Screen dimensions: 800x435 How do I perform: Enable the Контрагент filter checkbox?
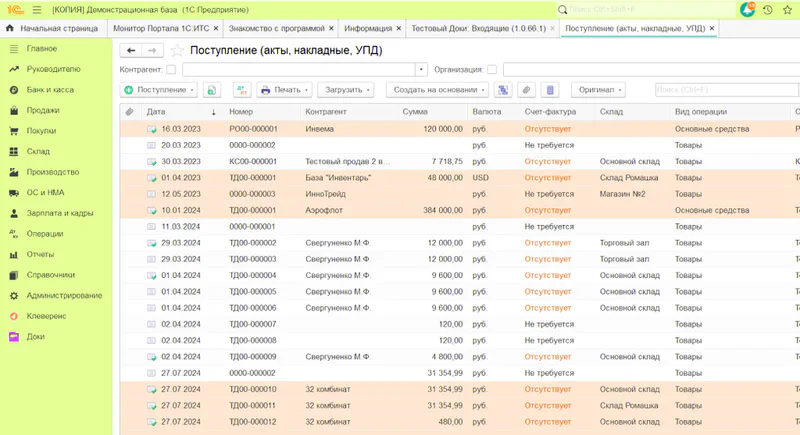point(171,70)
